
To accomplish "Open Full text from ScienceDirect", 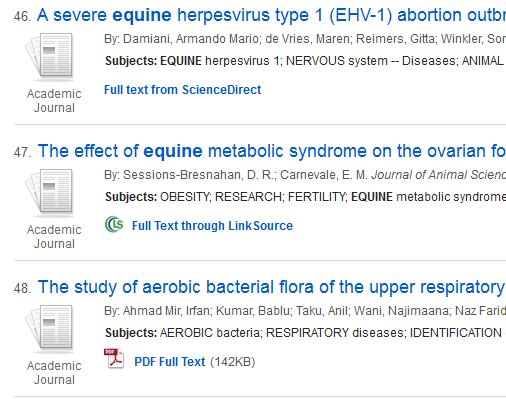I will pos(183,90).
